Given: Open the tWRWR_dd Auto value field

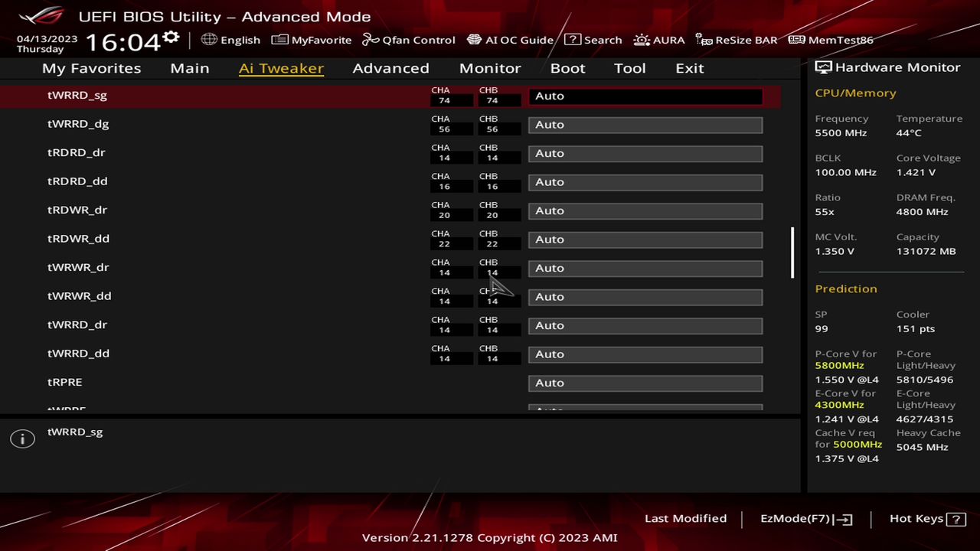Looking at the screenshot, I should point(645,297).
